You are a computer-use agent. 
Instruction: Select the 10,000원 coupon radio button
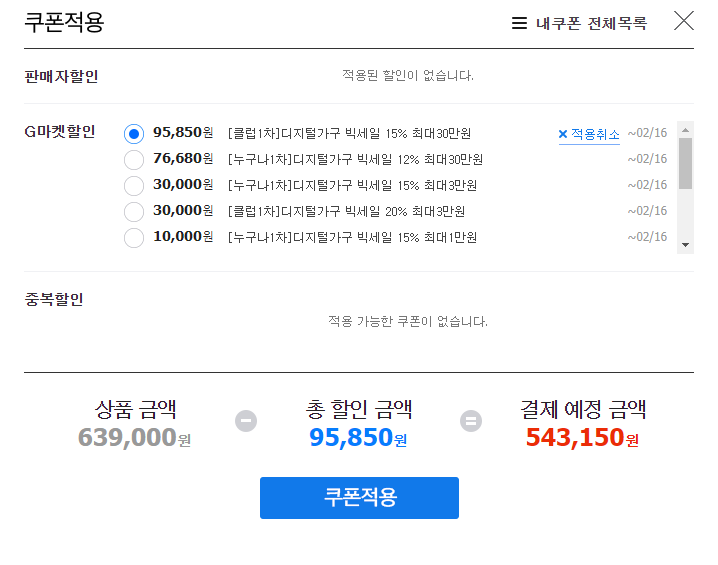pos(134,238)
